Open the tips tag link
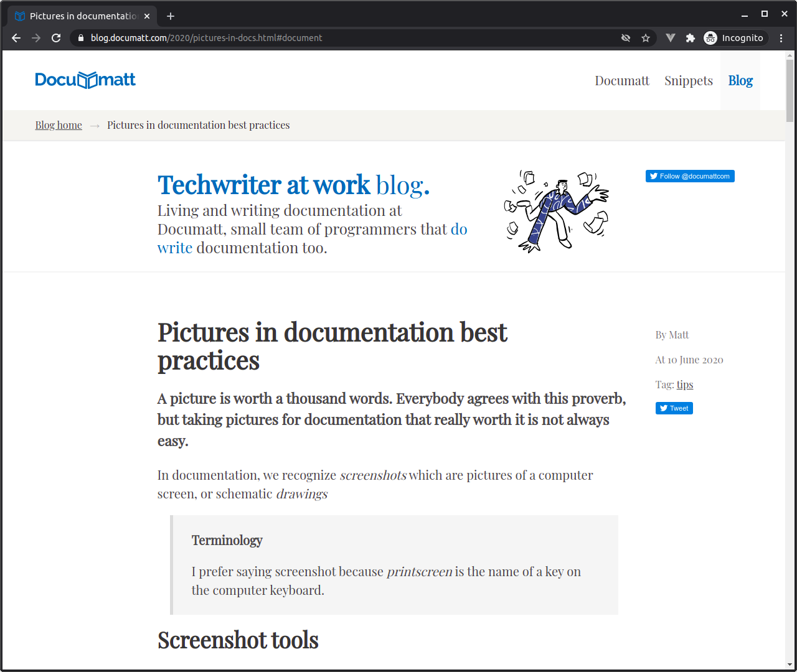The width and height of the screenshot is (797, 672). click(685, 385)
